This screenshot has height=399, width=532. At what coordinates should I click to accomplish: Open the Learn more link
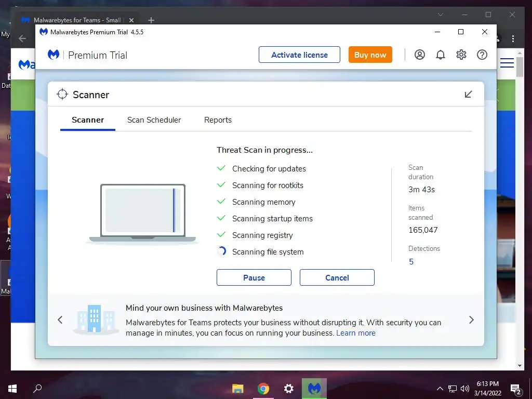point(356,333)
